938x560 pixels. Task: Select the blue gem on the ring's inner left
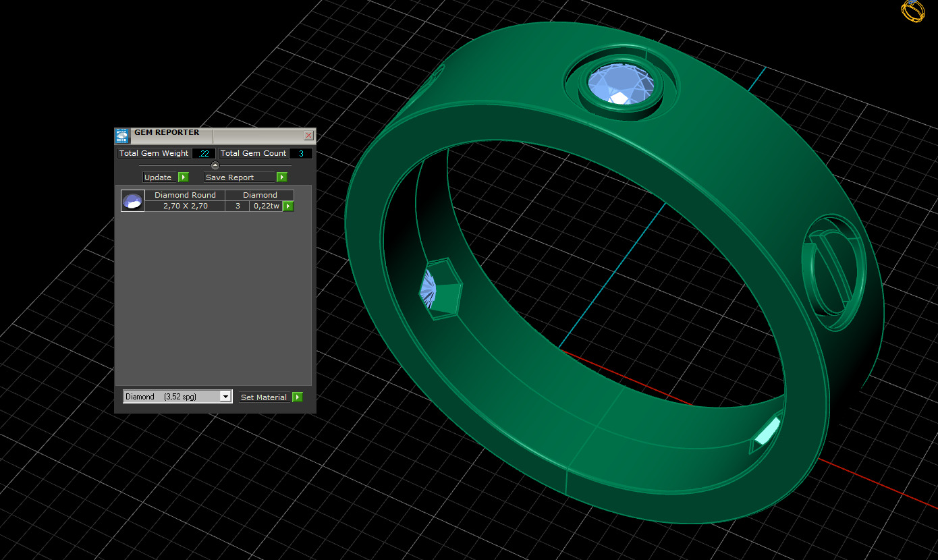[x=427, y=289]
